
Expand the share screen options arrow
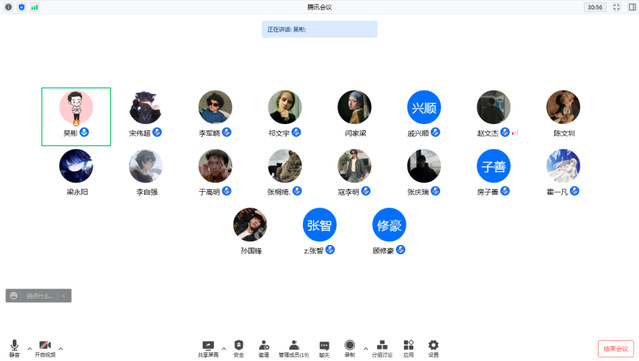(x=224, y=349)
